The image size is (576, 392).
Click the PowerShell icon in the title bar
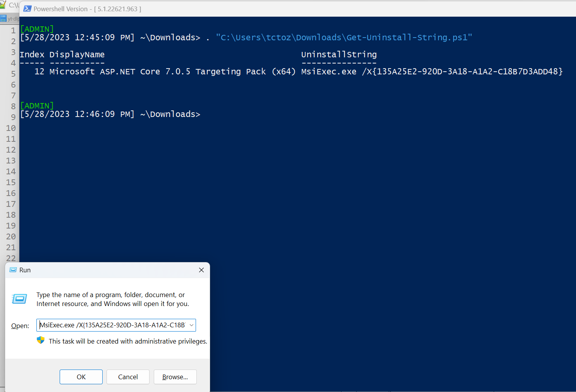point(27,9)
